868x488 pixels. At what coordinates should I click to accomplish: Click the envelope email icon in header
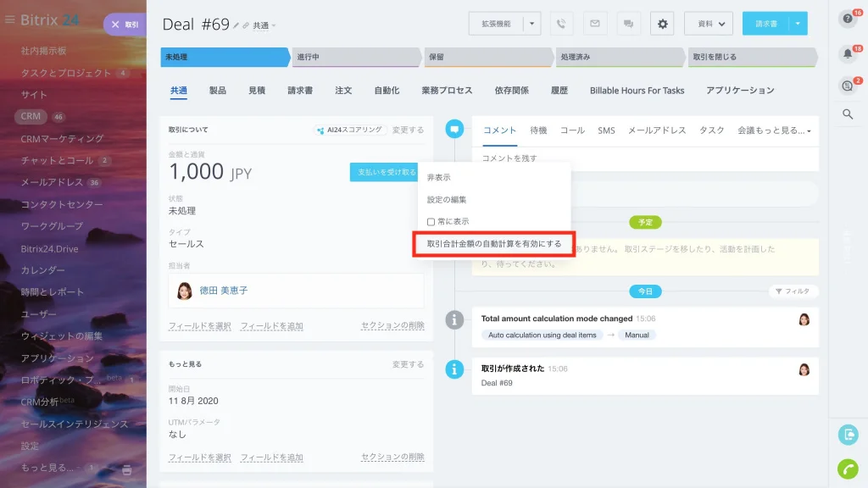(x=594, y=24)
